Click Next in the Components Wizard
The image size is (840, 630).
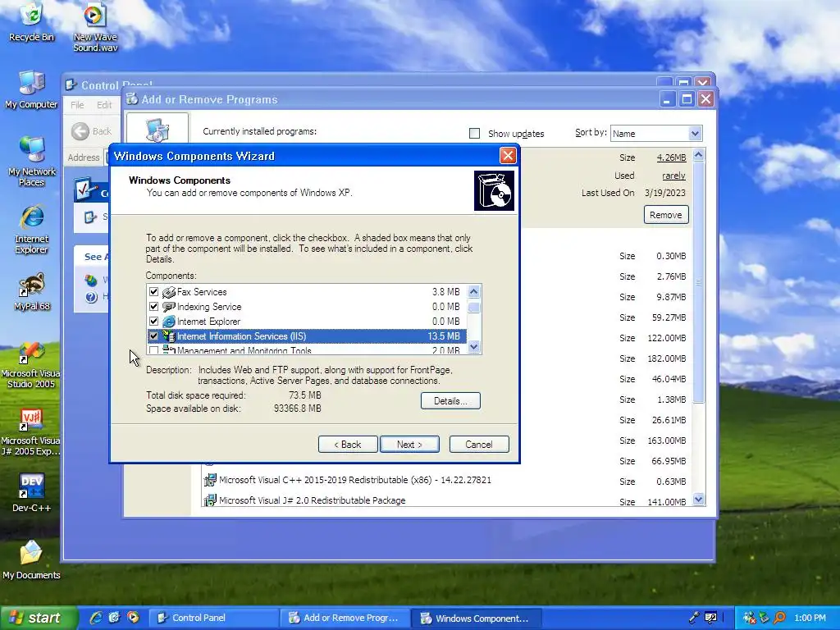pyautogui.click(x=409, y=444)
